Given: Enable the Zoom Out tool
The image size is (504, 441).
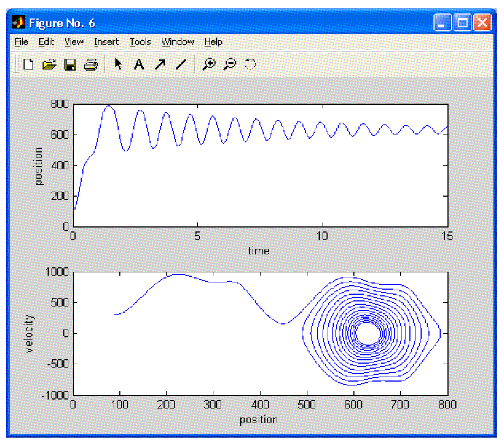Looking at the screenshot, I should pyautogui.click(x=230, y=64).
